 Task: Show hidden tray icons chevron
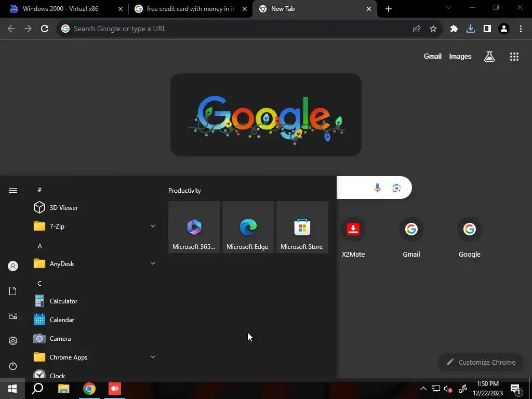click(x=423, y=389)
